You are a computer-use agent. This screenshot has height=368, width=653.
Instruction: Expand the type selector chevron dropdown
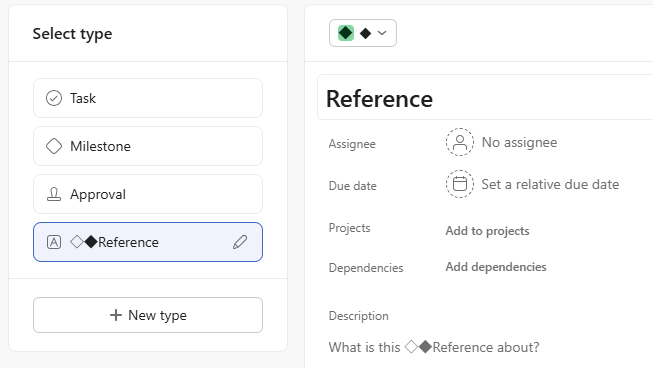tap(382, 33)
